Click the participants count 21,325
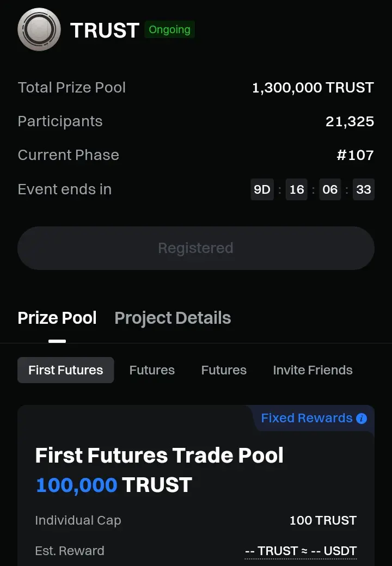 [x=350, y=121]
